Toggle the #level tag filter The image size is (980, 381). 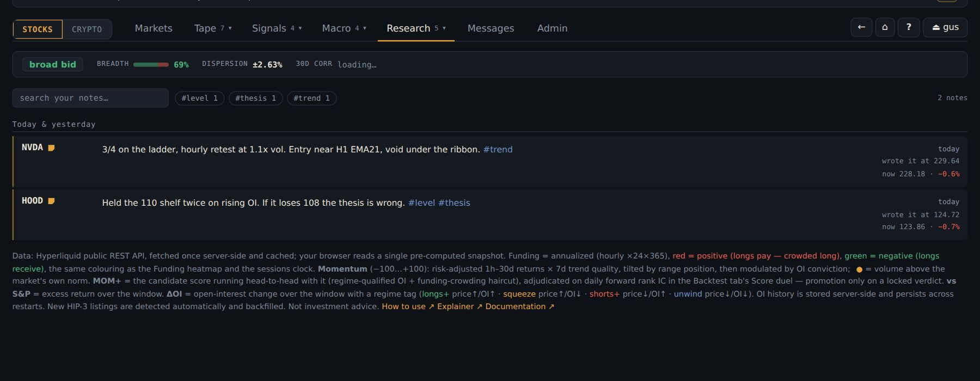[x=199, y=98]
